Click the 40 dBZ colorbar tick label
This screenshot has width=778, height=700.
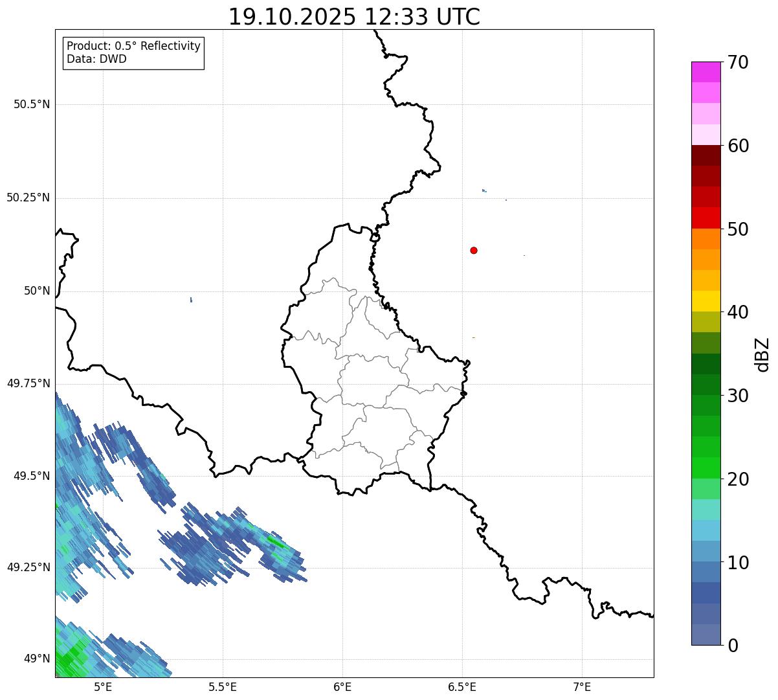[x=738, y=312]
